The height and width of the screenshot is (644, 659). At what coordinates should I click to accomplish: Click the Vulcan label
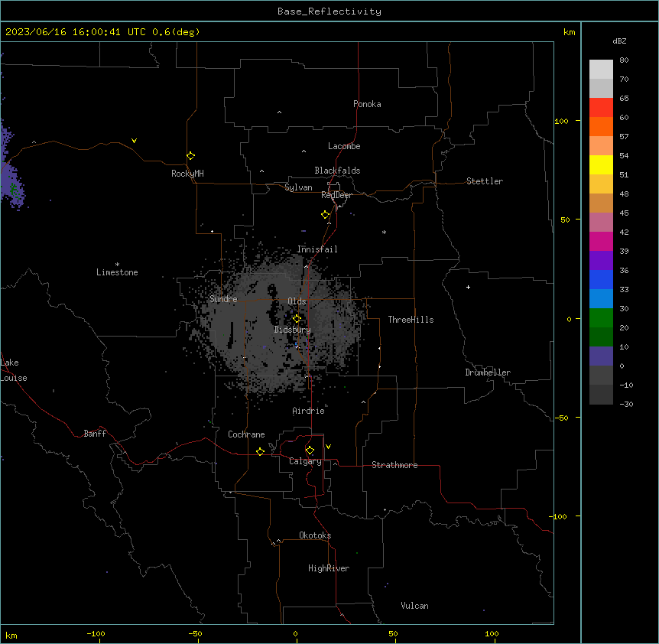coord(415,606)
